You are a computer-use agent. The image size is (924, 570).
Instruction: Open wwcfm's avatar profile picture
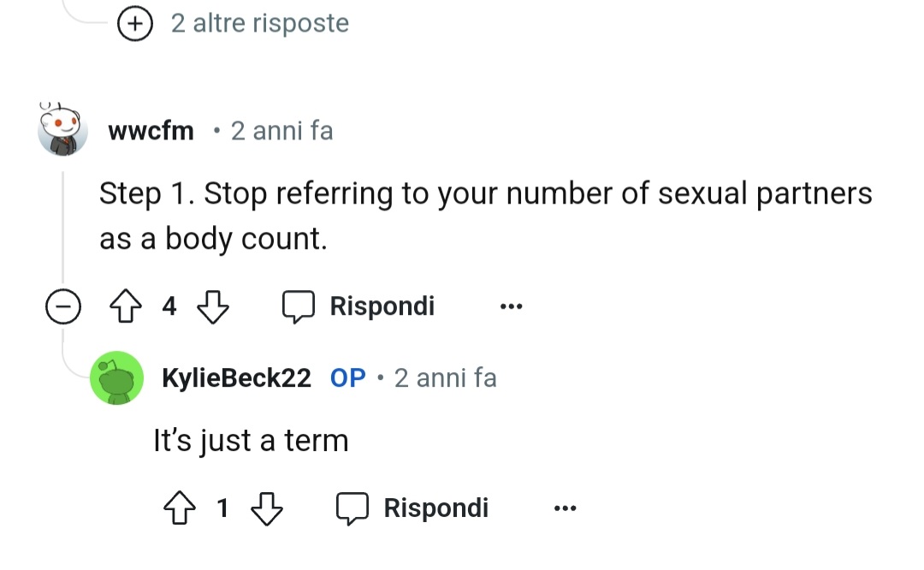63,131
